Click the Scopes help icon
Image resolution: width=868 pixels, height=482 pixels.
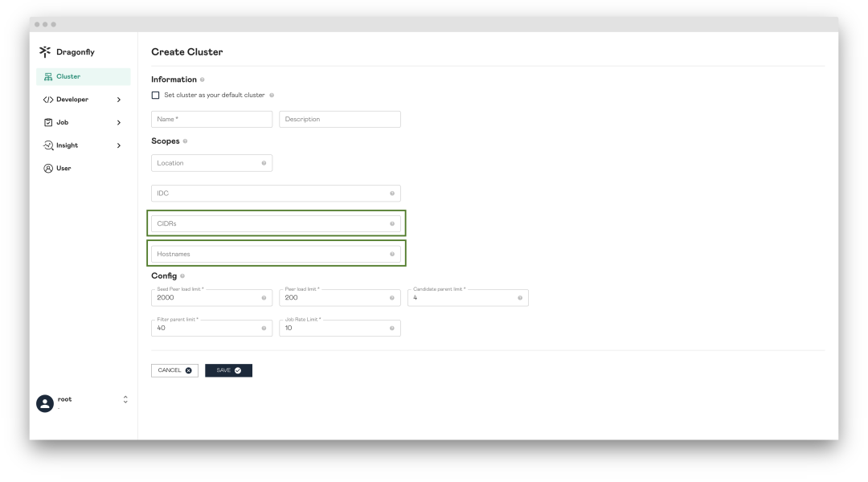186,141
